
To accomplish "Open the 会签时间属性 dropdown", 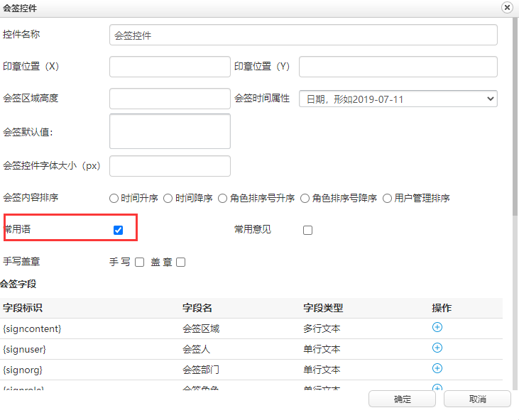I will tap(398, 99).
